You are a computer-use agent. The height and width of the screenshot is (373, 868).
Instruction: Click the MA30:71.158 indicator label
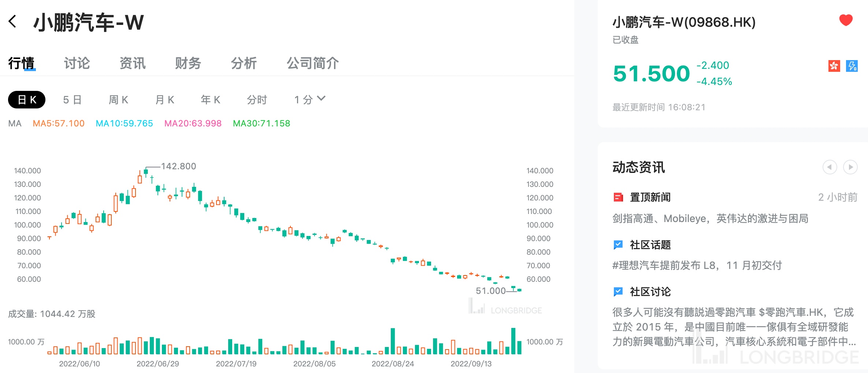click(261, 123)
